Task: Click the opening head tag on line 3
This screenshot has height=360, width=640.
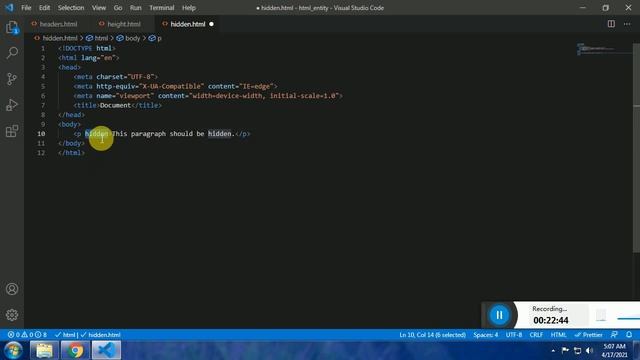Action: pyautogui.click(x=69, y=67)
